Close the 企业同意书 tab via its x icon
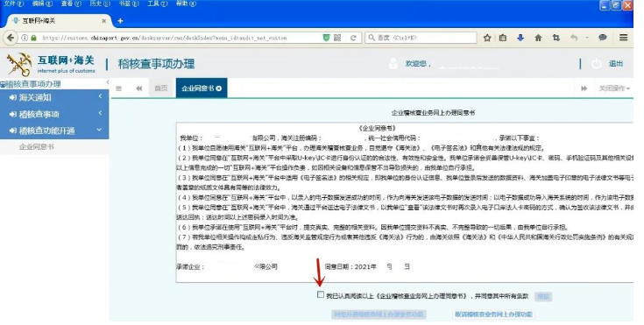The height and width of the screenshot is (325, 644). coord(219,88)
